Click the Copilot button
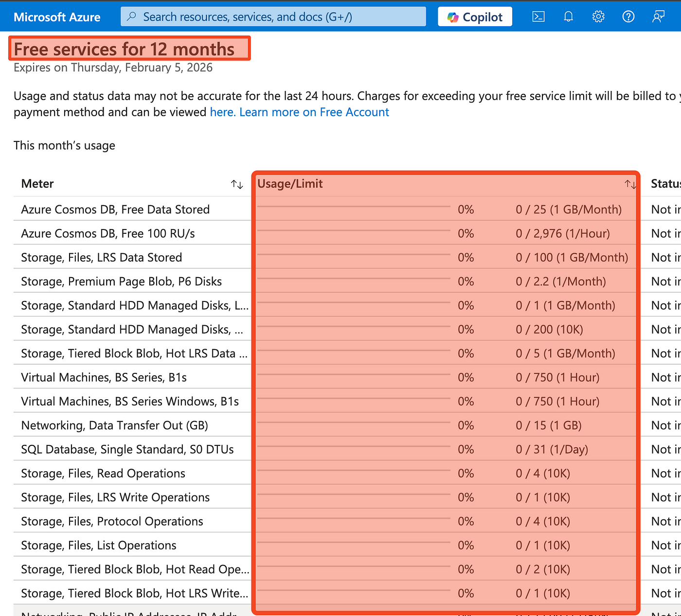Viewport: 681px width, 616px height. click(x=475, y=17)
